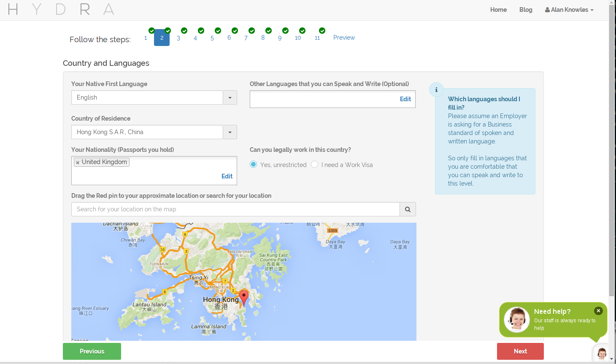The width and height of the screenshot is (616, 364).
Task: Select current step 2 tab
Action: 162,38
